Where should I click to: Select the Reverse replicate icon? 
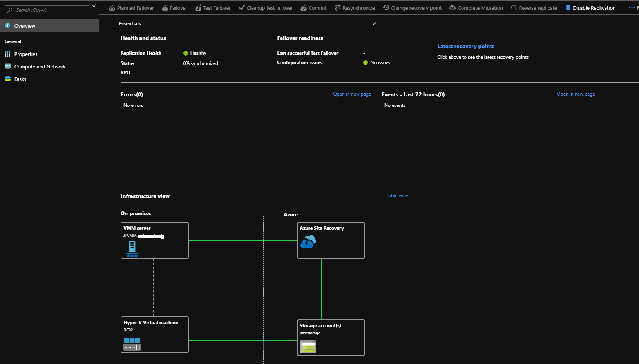point(513,7)
